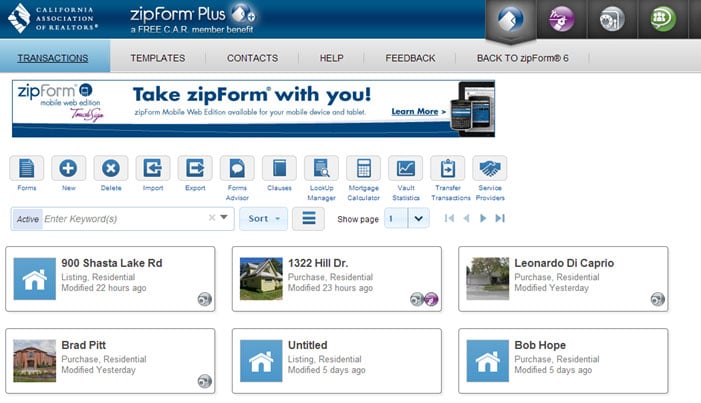
Task: Open the TEMPLATES tab
Action: [158, 58]
